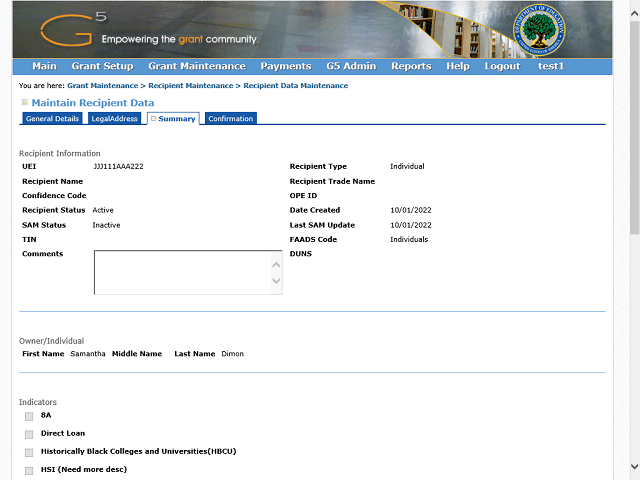
Task: Click the Last Name value Dimon
Action: pyautogui.click(x=233, y=354)
